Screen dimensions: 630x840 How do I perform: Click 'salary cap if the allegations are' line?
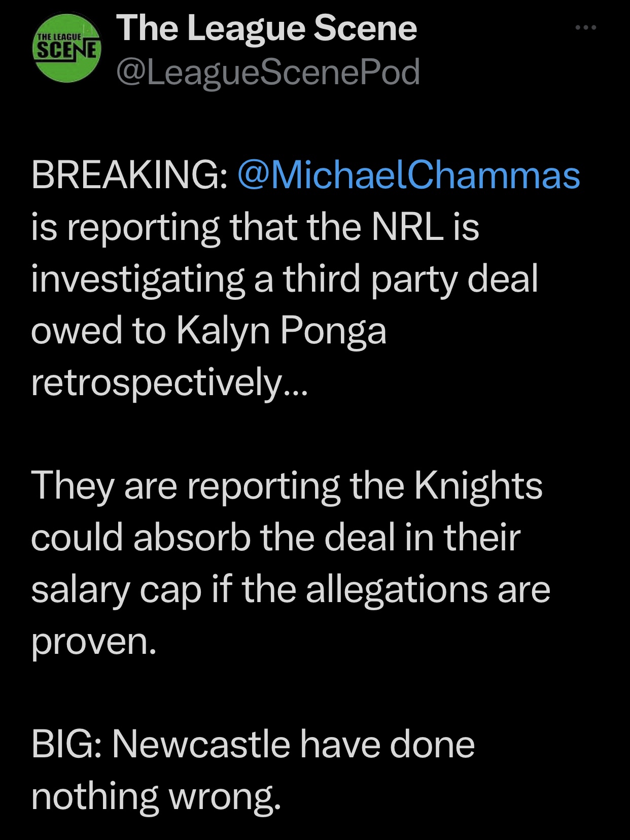pos(290,589)
